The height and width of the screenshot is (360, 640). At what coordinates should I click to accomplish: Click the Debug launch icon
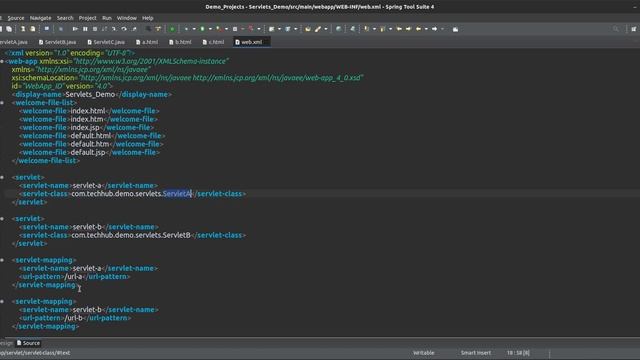click(186, 29)
